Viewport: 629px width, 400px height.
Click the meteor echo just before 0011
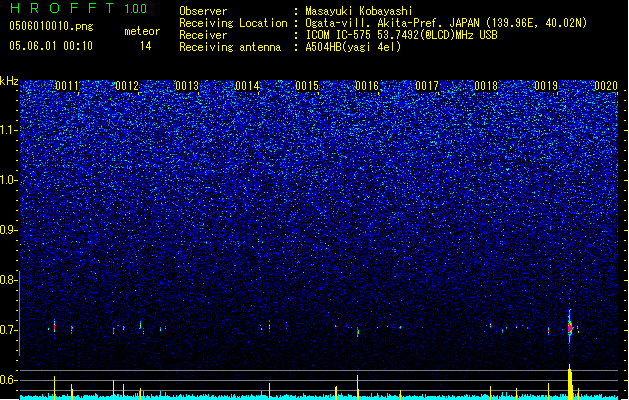click(x=55, y=326)
